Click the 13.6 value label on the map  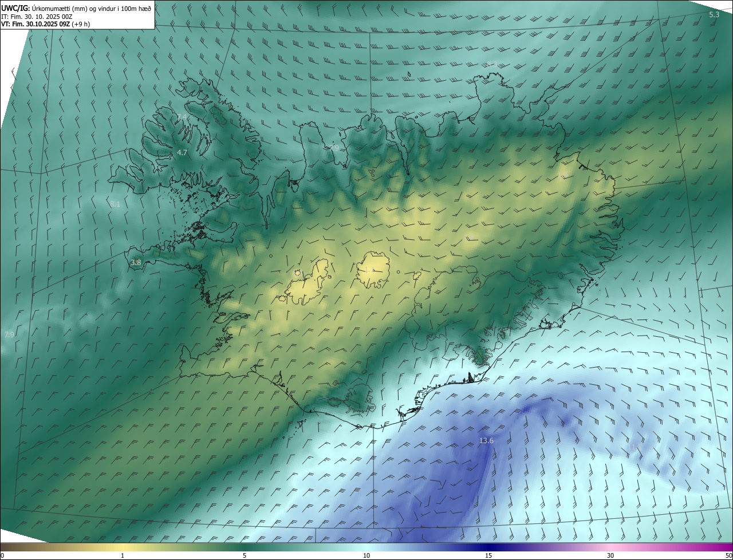(486, 440)
